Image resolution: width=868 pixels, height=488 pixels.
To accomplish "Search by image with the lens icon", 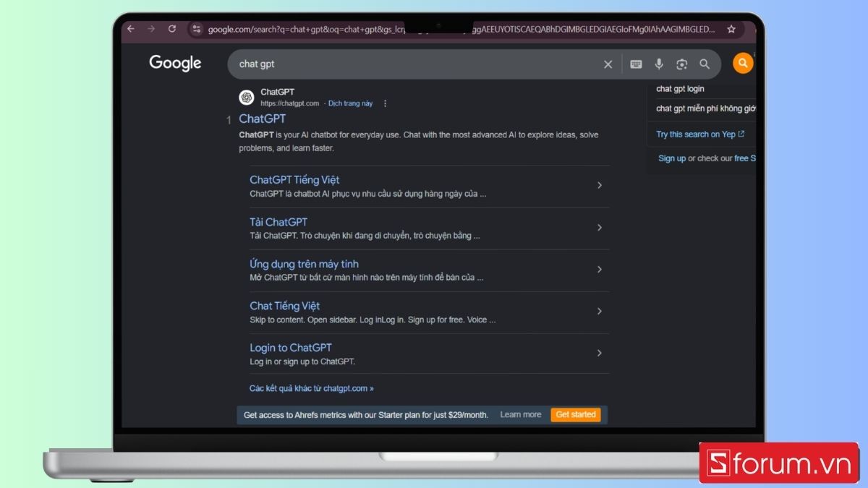I will (681, 64).
